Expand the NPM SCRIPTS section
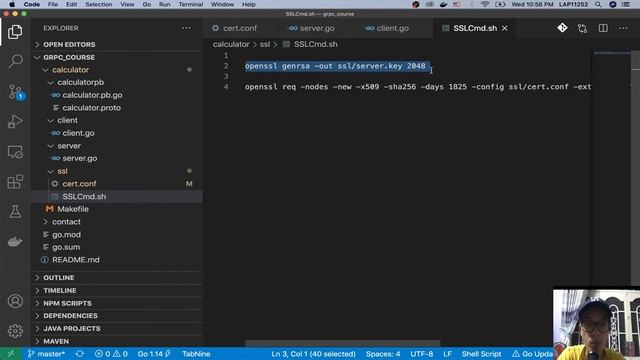 tap(117, 303)
